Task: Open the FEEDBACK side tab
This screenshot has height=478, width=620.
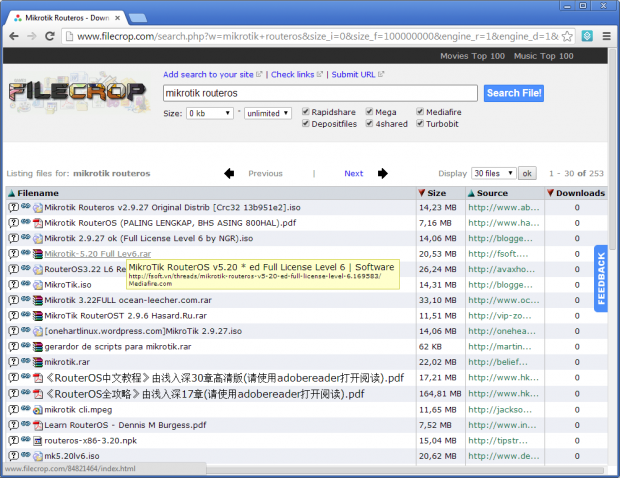Action: [601, 278]
